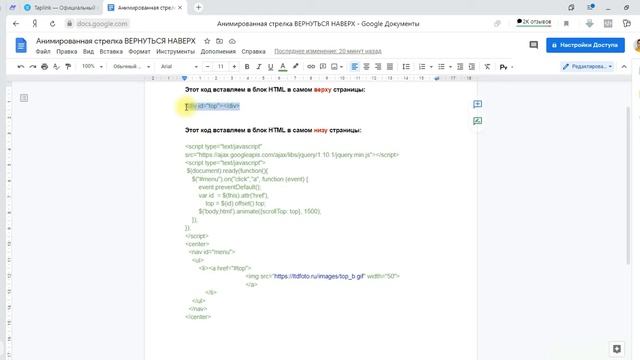This screenshot has height=360, width=640.
Task: Underline the selected text
Action: pos(270,67)
